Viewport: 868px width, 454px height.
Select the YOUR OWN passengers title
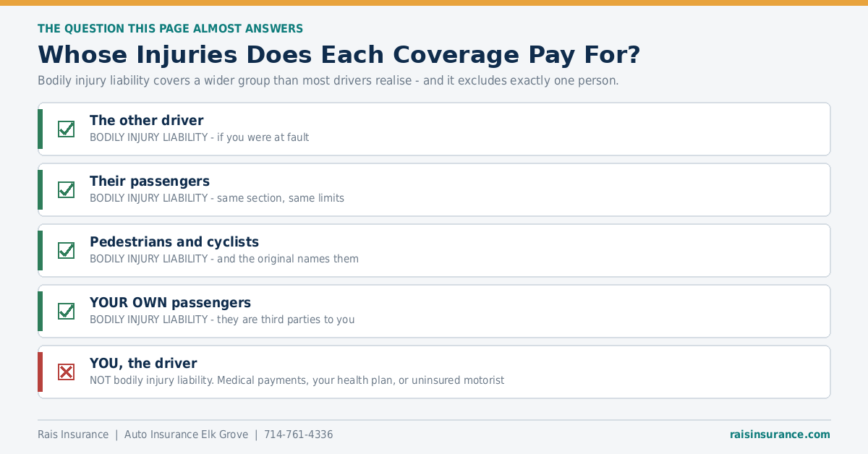[x=170, y=303]
